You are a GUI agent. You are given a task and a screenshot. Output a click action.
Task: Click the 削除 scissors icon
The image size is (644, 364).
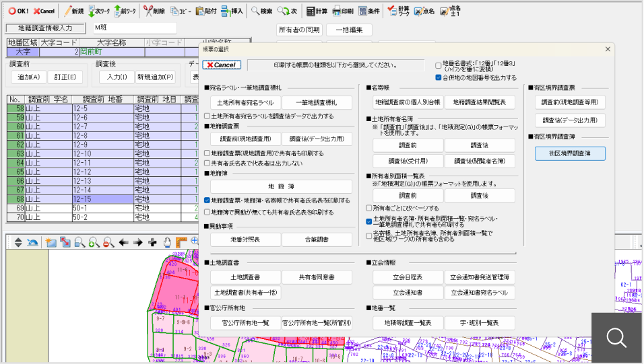[x=148, y=11]
